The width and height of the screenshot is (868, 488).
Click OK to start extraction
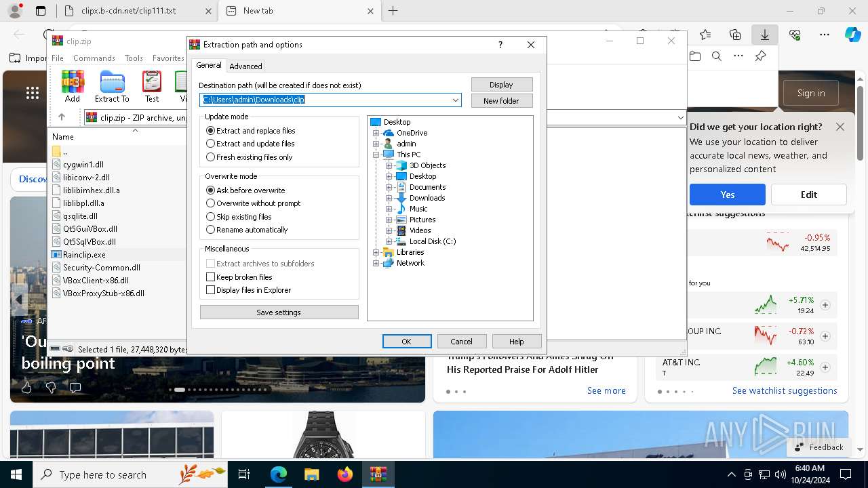(x=406, y=342)
